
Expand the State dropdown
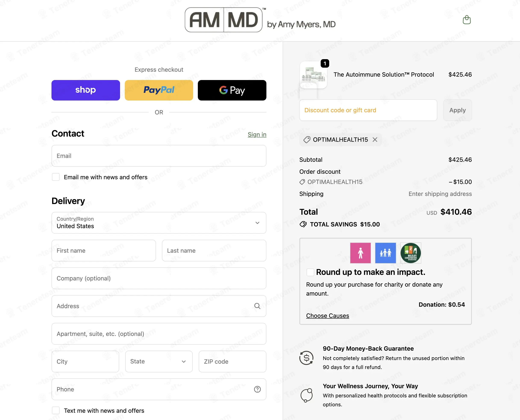point(159,362)
